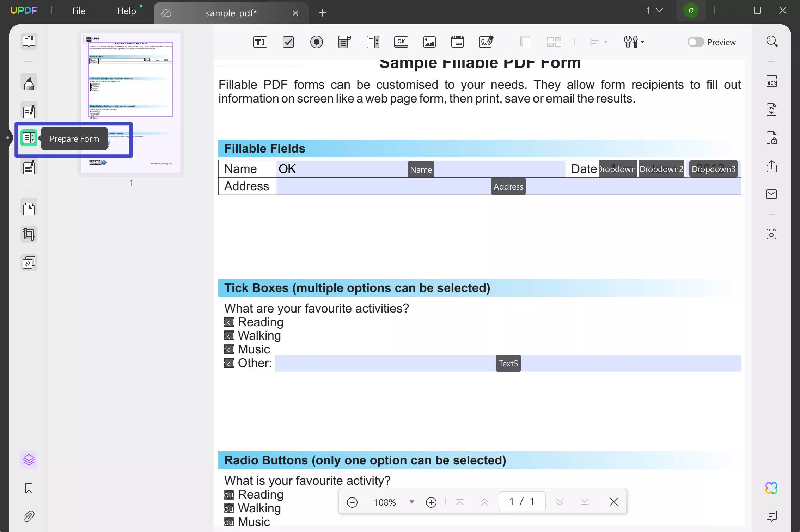The height and width of the screenshot is (532, 800).
Task: Open the Search panel
Action: pos(772,42)
